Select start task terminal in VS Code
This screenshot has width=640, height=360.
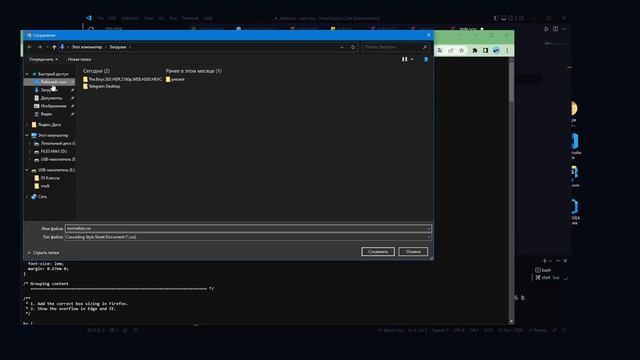point(548,278)
